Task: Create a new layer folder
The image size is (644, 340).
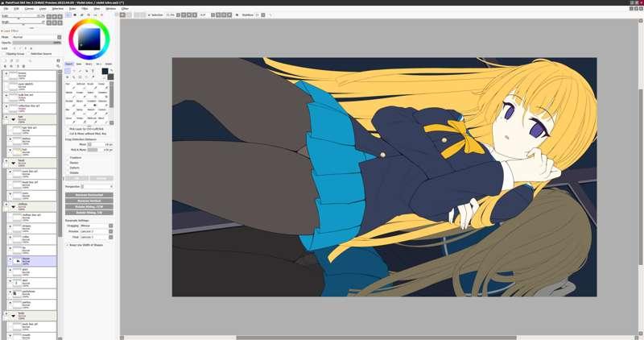Action: 17,60
